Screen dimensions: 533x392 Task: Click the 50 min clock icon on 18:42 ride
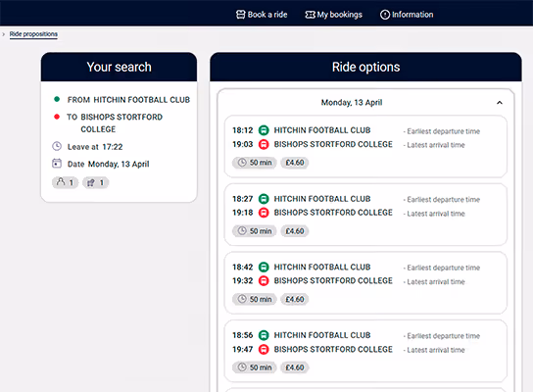(242, 299)
